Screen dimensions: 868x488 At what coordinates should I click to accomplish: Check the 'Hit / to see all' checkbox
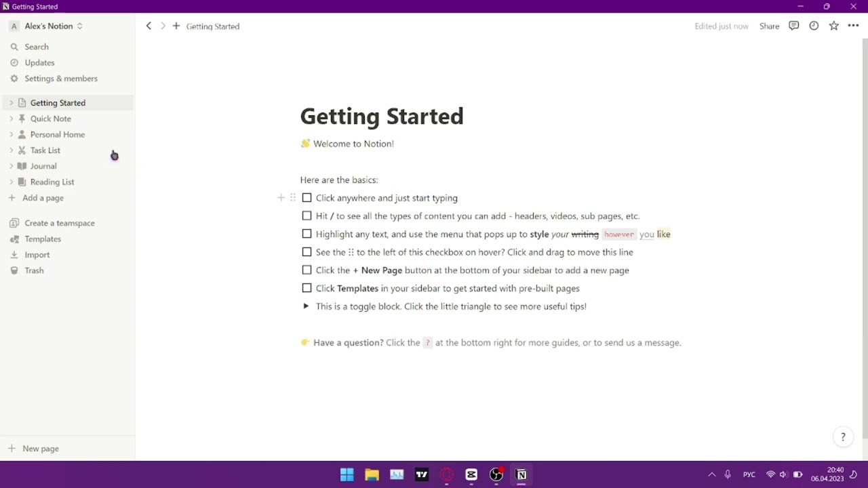pos(307,216)
